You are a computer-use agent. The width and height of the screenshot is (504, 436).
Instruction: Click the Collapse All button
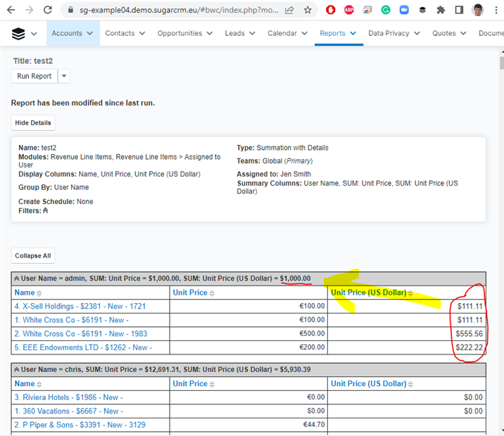tap(33, 256)
